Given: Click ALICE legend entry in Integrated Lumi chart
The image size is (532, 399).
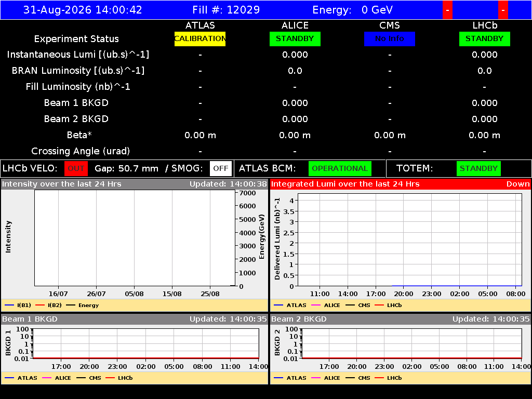Looking at the screenshot, I should (x=325, y=305).
